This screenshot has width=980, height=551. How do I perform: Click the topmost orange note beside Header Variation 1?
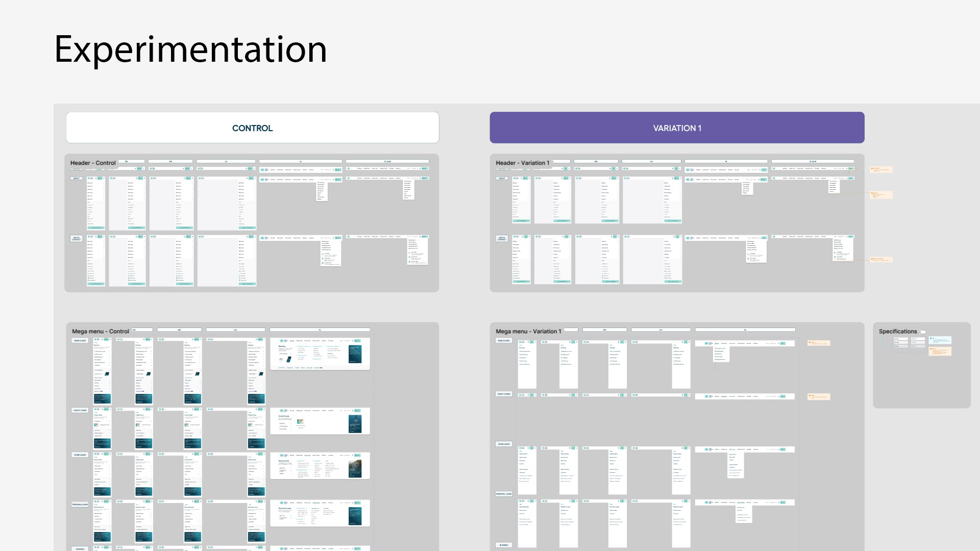(881, 169)
